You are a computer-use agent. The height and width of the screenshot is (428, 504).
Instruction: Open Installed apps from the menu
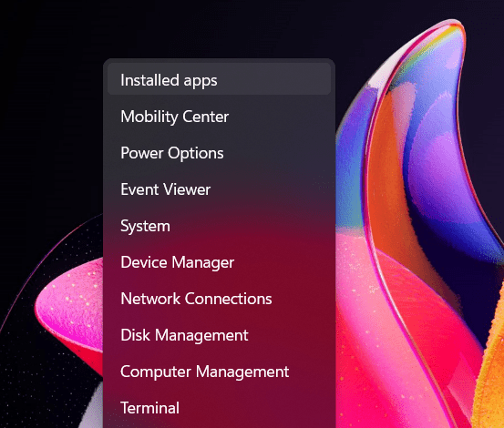219,79
